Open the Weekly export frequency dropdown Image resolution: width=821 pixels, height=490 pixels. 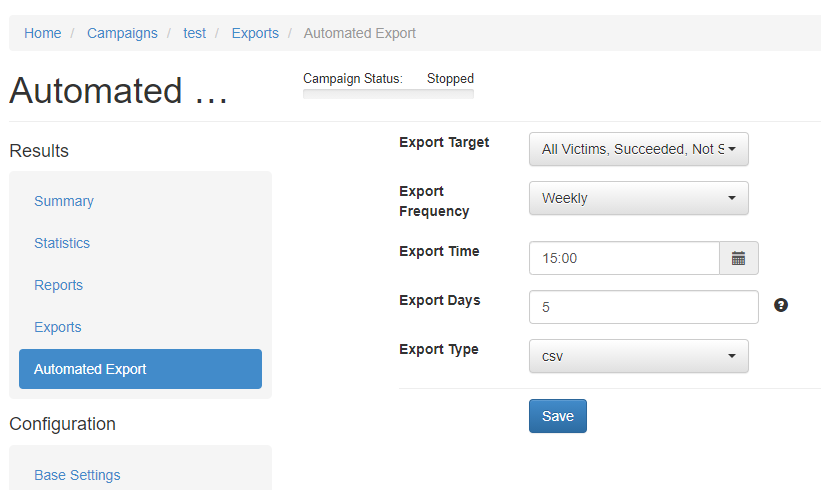(639, 198)
